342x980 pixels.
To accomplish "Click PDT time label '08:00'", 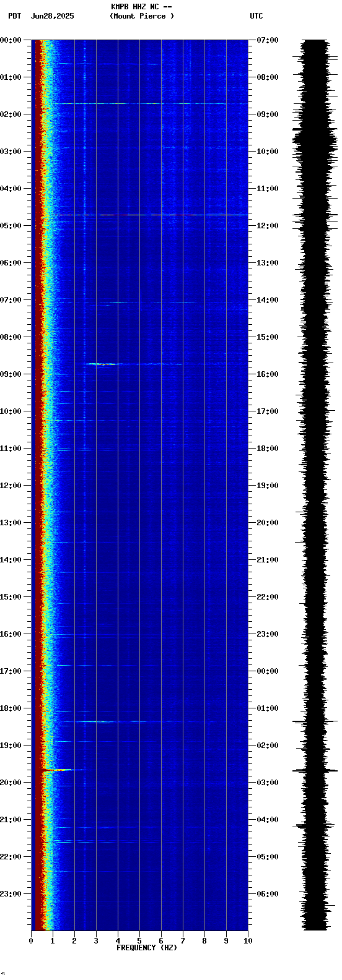I will coord(11,337).
